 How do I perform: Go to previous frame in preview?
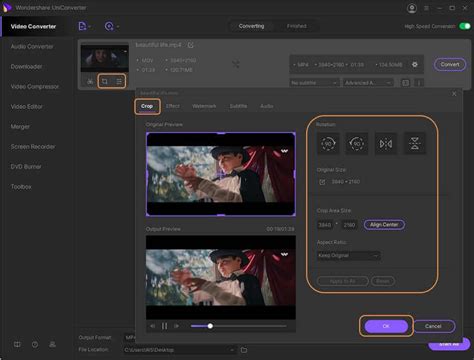pos(152,326)
